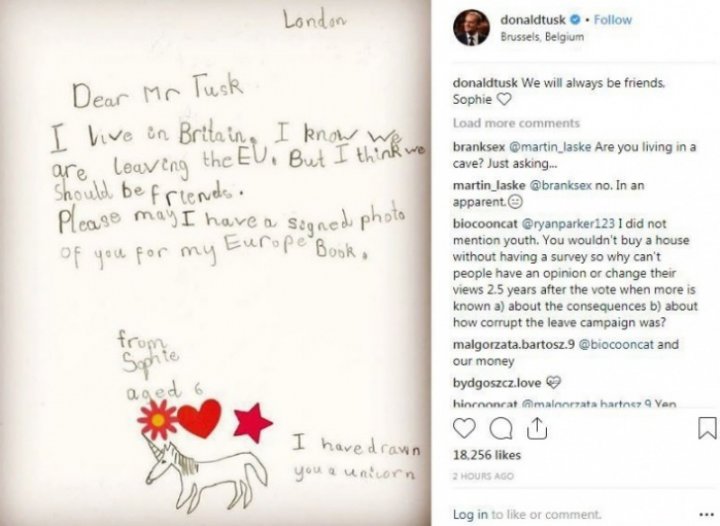720x526 pixels.
Task: Click Sophie's handwritten letter photo
Action: pos(215,263)
